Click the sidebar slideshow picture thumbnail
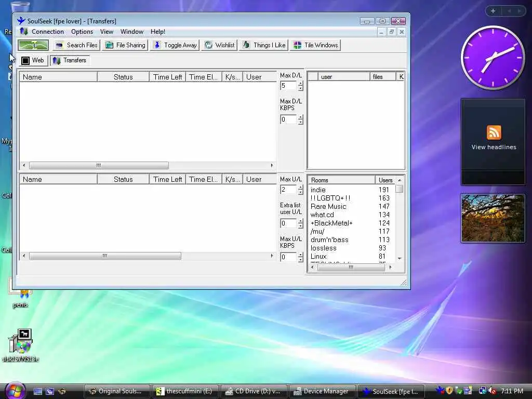The image size is (532, 399). (x=493, y=218)
